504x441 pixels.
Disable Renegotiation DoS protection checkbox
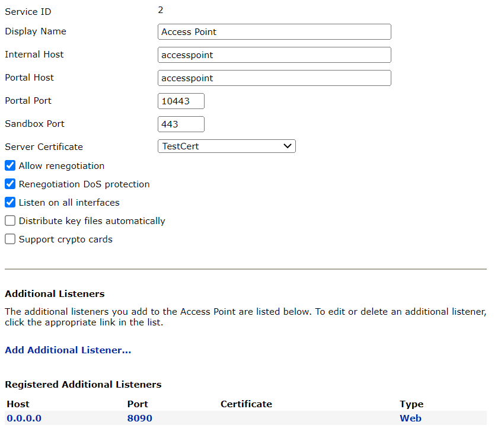pos(10,184)
